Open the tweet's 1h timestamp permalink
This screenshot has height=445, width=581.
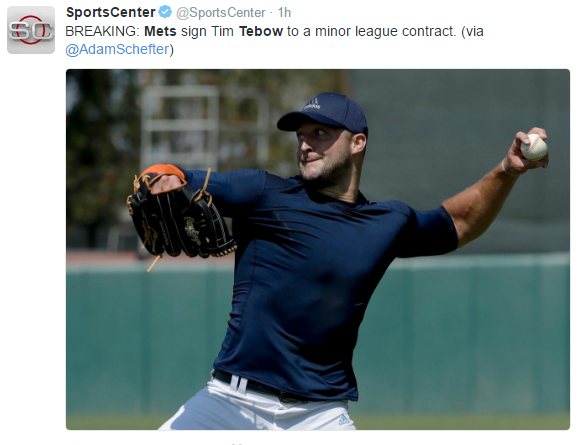[x=284, y=13]
